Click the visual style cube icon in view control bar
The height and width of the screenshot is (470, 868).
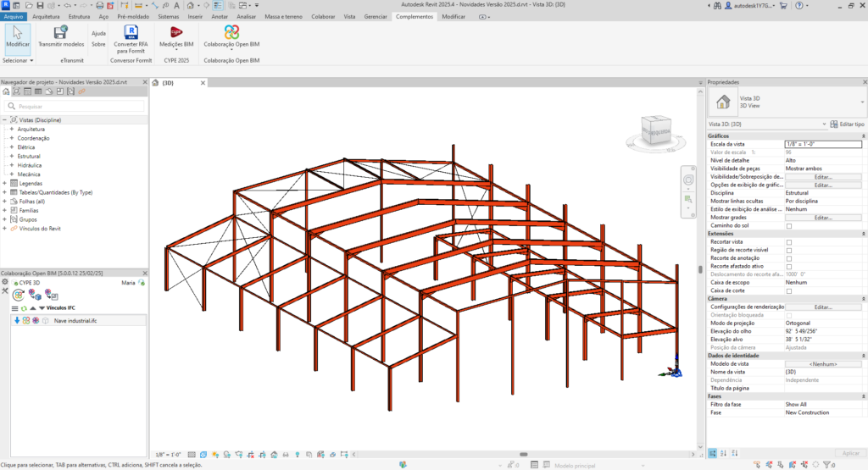pos(203,455)
